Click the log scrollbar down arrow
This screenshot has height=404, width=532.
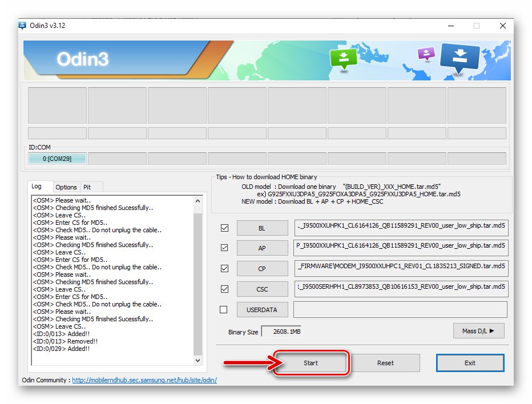click(198, 361)
